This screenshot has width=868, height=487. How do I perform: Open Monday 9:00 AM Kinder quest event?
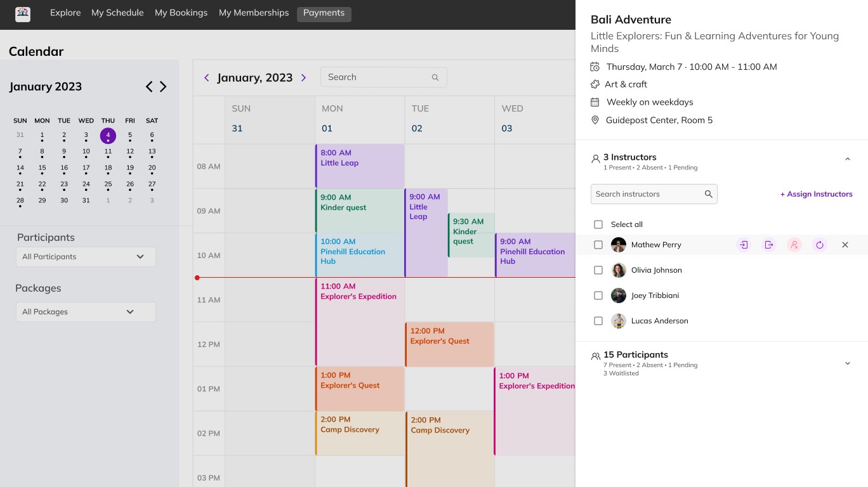click(360, 211)
